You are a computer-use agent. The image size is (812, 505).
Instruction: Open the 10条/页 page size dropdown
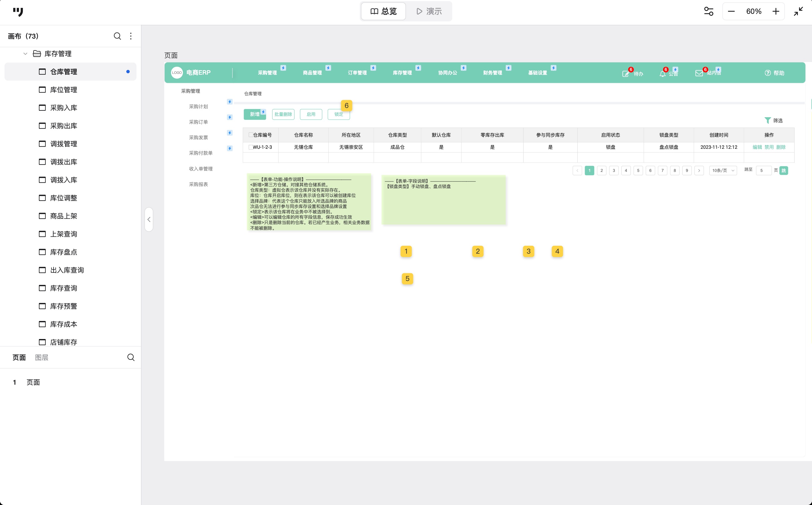coord(723,171)
